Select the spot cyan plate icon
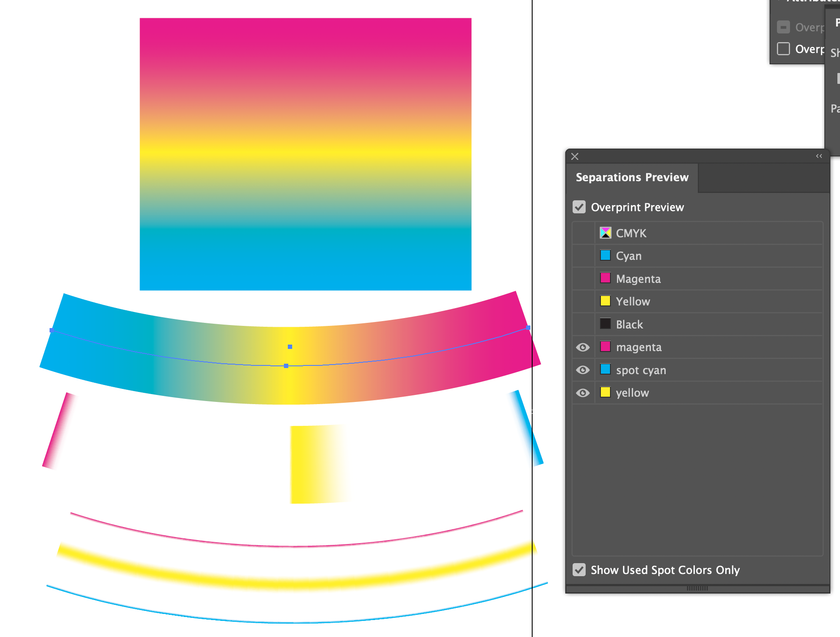The height and width of the screenshot is (637, 840). click(x=605, y=370)
